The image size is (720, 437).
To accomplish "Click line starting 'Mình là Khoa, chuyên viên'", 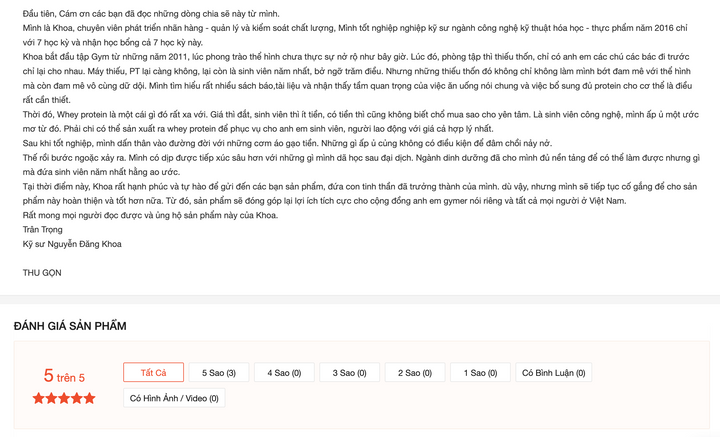I will (355, 28).
